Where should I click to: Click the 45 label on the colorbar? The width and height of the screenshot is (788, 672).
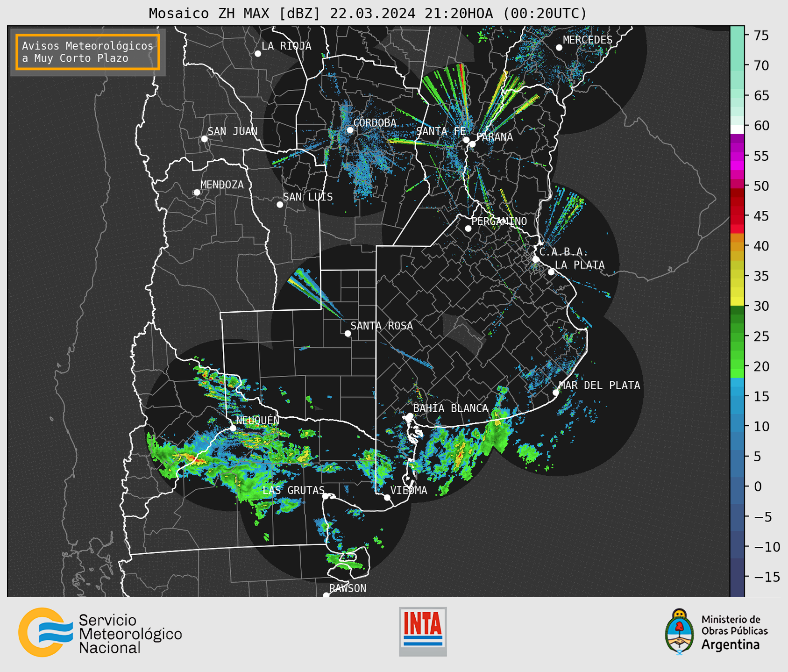pos(761,216)
